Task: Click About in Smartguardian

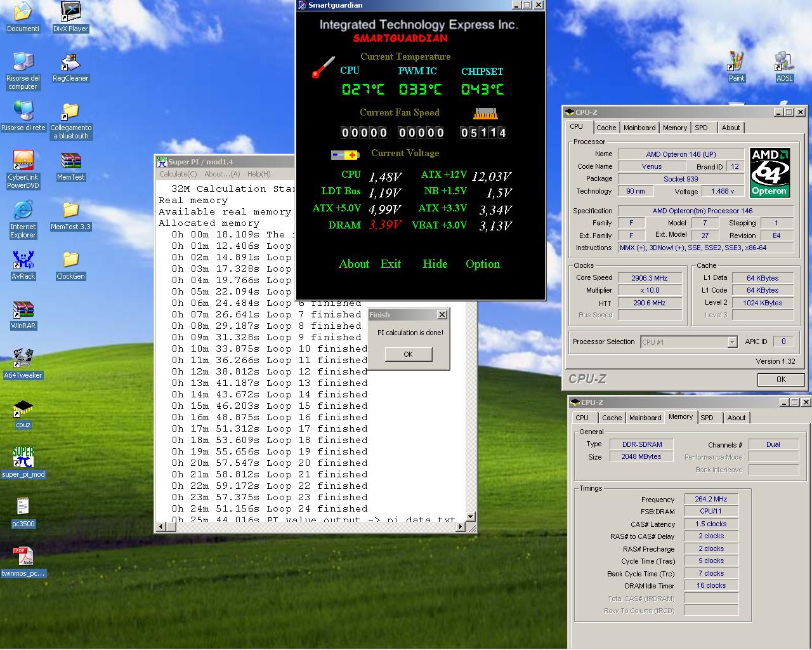Action: (354, 264)
